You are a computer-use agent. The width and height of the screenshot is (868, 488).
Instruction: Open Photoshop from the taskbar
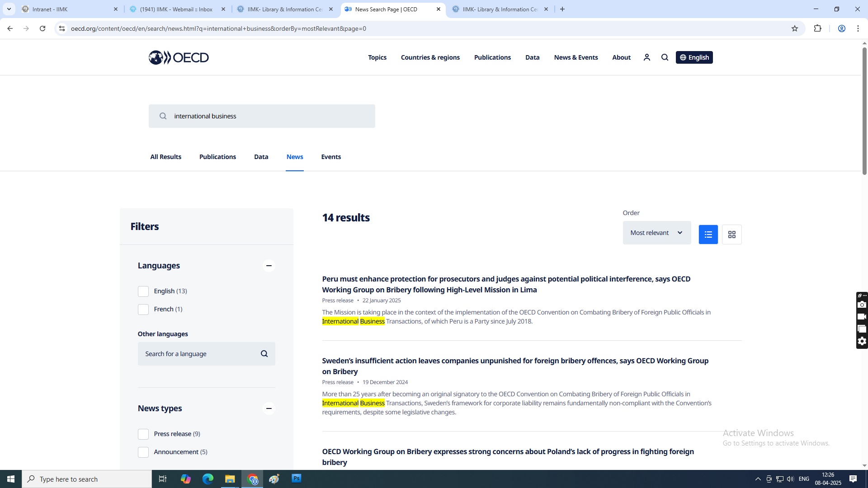pos(296,479)
